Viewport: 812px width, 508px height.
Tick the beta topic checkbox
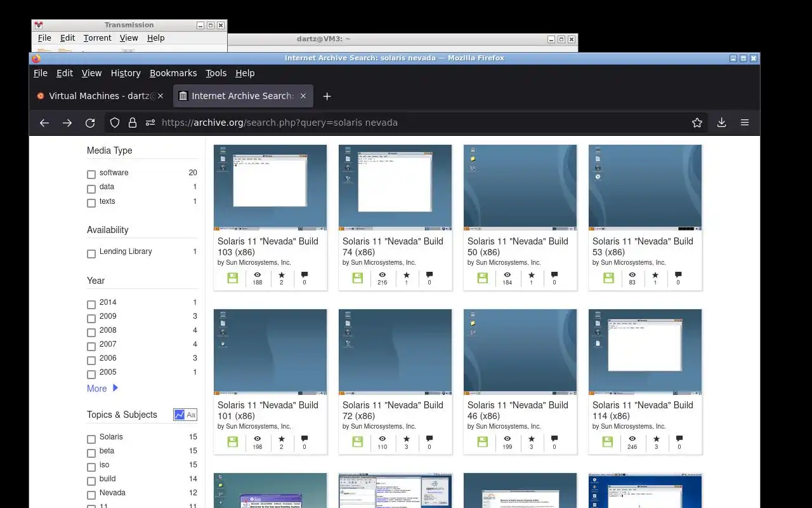point(91,453)
